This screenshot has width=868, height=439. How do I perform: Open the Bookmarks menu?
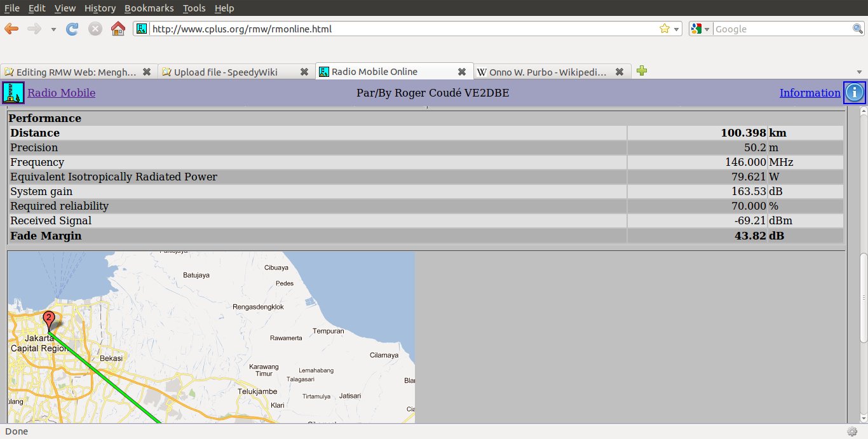(149, 8)
